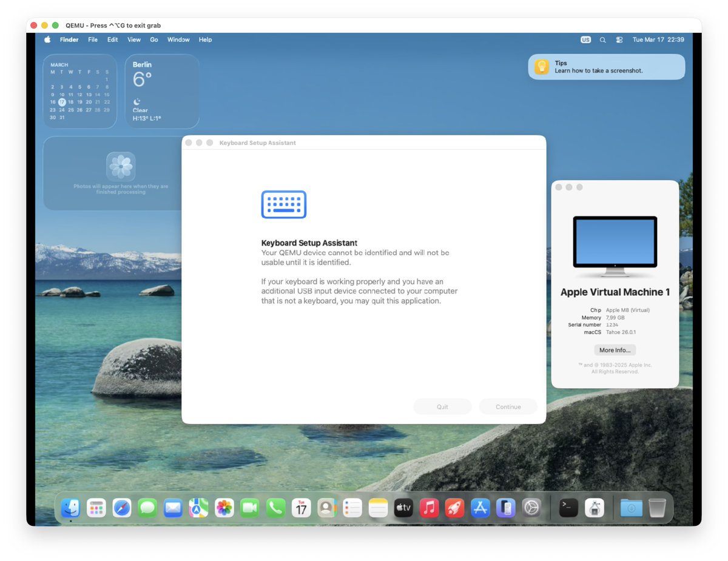Open the Window menu
This screenshot has height=561, width=728.
[178, 39]
